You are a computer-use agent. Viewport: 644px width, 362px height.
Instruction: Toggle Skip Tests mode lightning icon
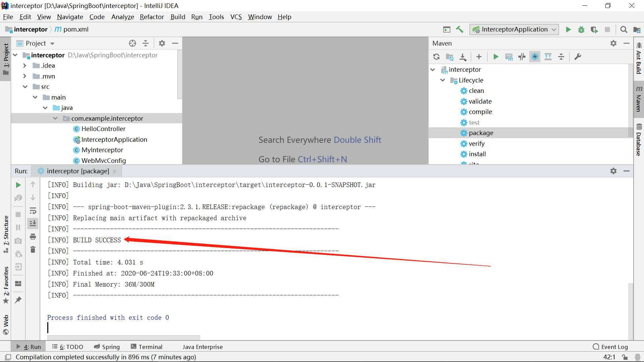(535, 57)
